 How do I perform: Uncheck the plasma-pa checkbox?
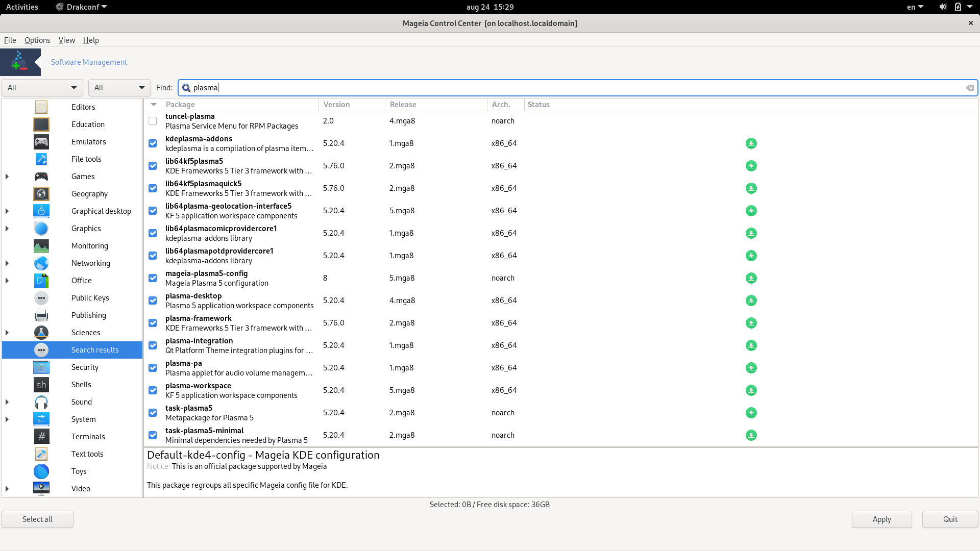(x=153, y=368)
